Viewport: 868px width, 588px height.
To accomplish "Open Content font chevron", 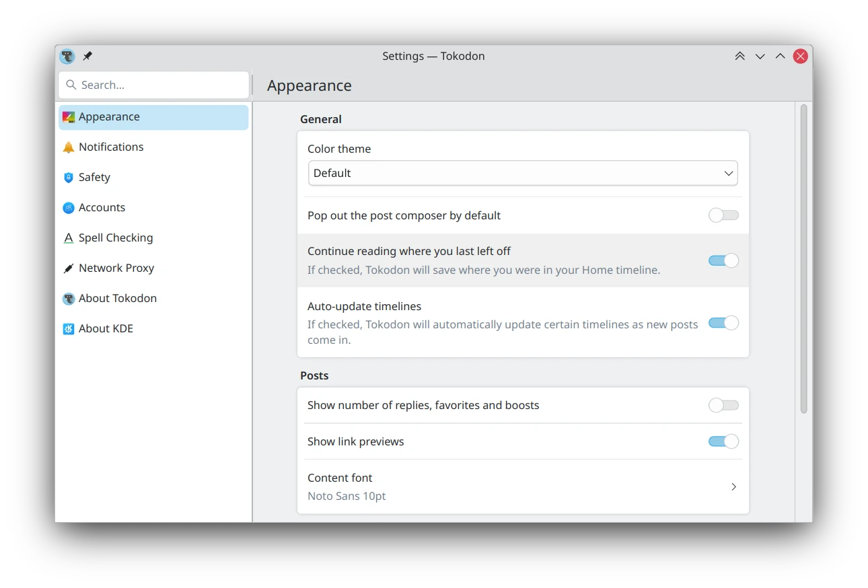I will coord(733,486).
